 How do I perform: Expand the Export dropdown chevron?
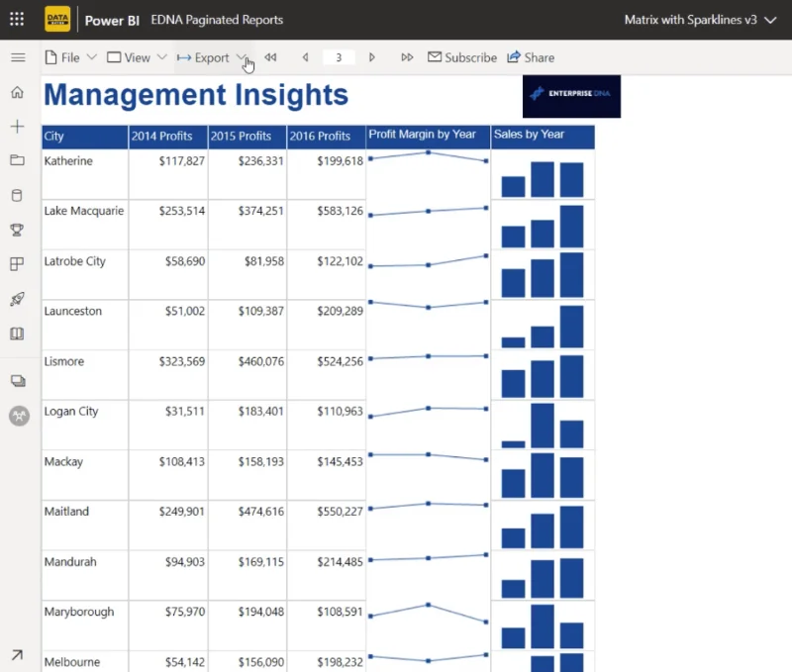pos(241,57)
